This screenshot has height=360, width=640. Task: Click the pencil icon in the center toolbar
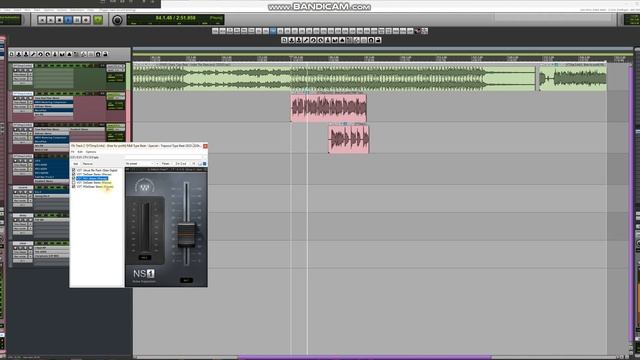(306, 40)
